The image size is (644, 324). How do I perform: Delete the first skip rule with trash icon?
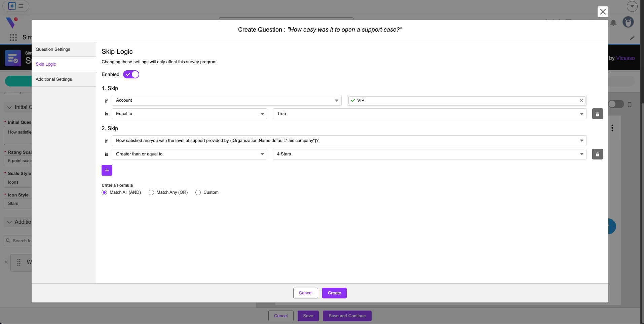[597, 114]
